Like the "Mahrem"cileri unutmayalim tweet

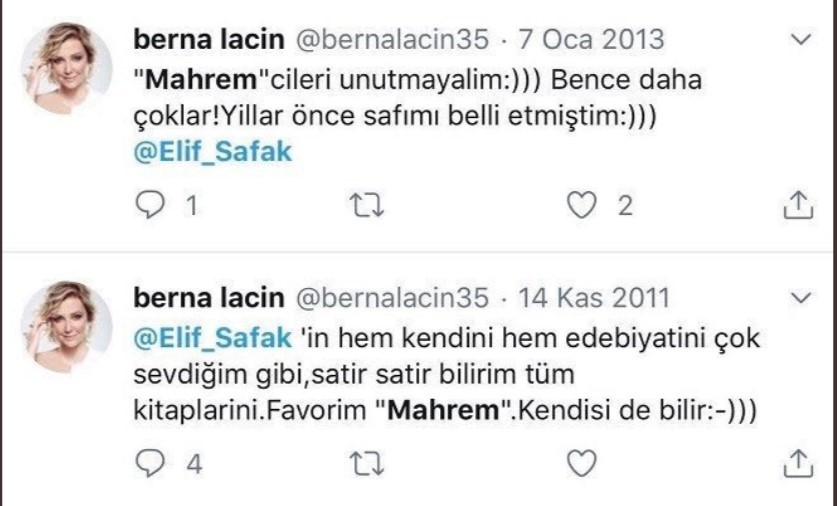[581, 205]
